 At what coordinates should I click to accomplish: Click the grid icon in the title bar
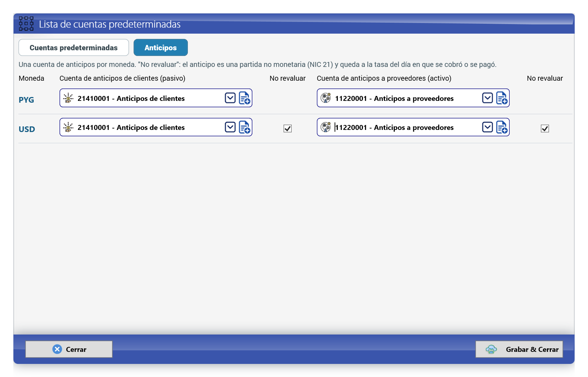[26, 24]
